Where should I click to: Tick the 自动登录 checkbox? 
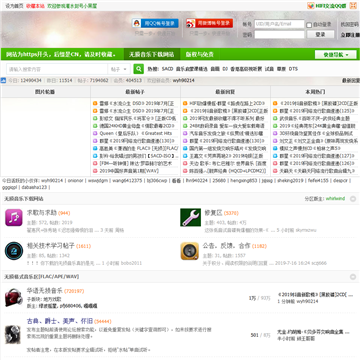point(309,25)
